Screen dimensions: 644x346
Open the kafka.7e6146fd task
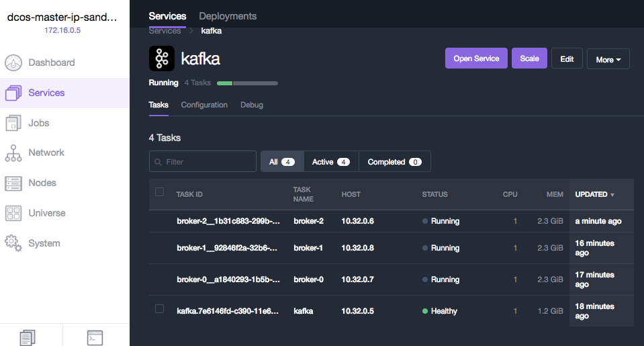coord(228,311)
